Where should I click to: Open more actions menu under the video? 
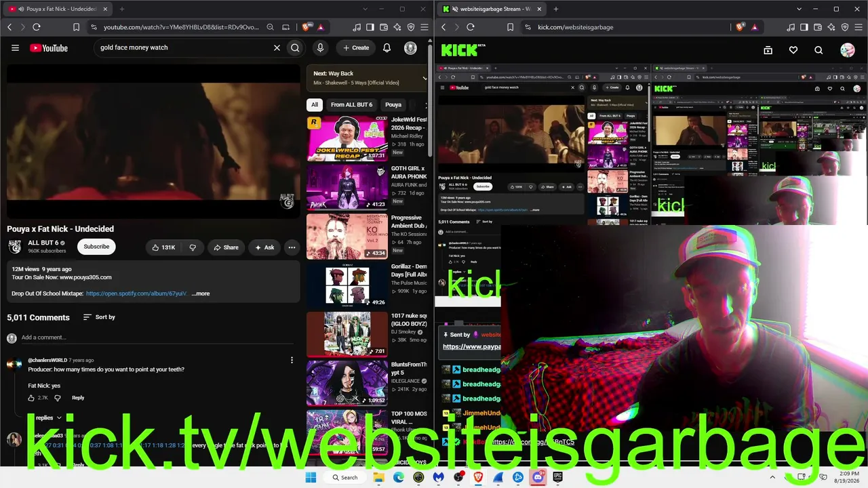coord(292,247)
